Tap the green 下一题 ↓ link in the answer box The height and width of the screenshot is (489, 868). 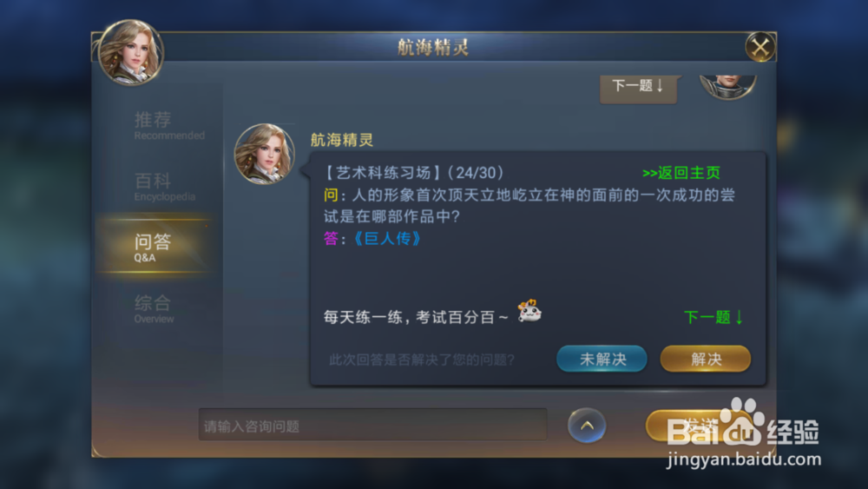tap(713, 317)
